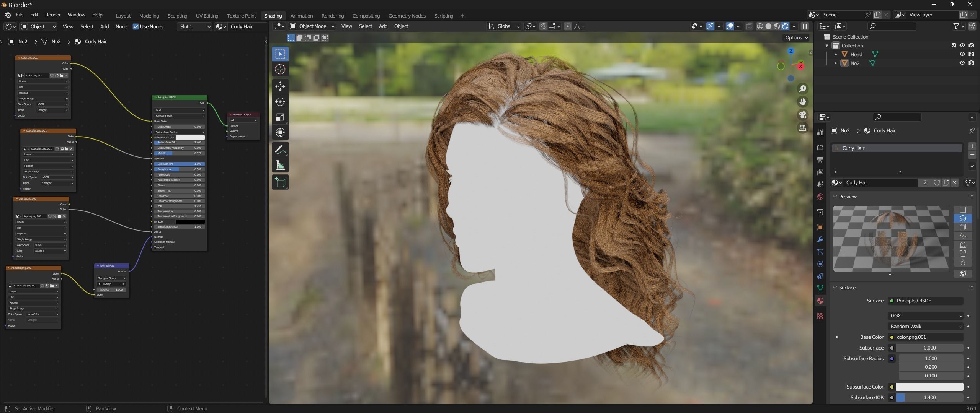Remove the selected material slot
The image size is (980, 413).
point(972,155)
